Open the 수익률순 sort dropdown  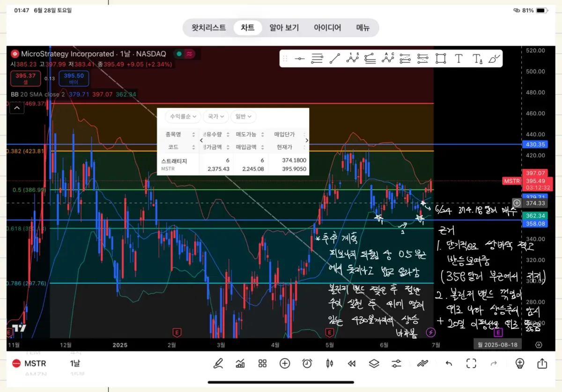(183, 116)
